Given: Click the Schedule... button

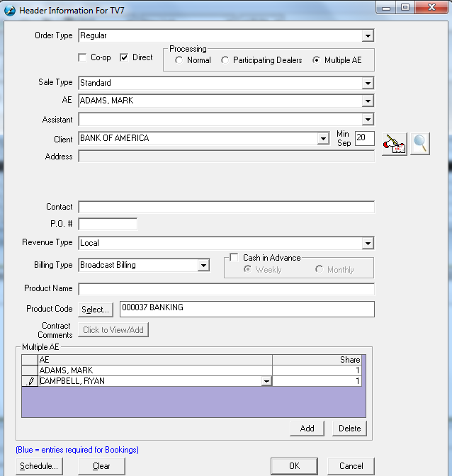Looking at the screenshot, I should click(39, 466).
